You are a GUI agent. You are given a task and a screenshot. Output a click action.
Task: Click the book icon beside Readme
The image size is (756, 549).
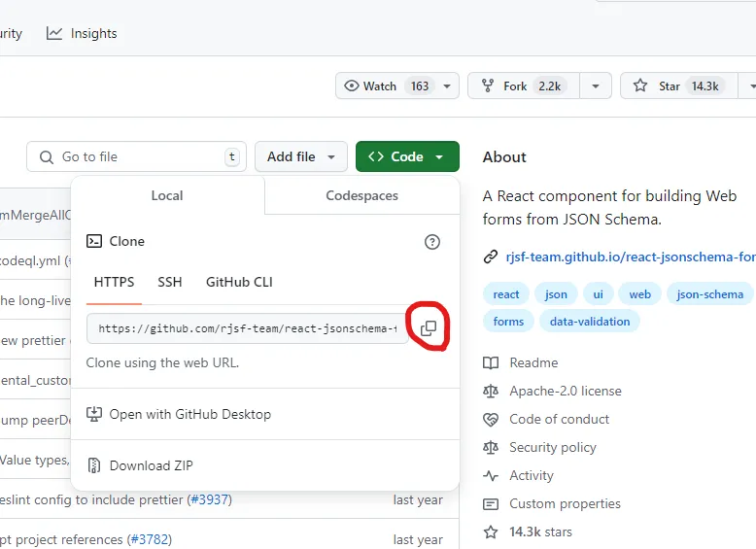pos(491,362)
